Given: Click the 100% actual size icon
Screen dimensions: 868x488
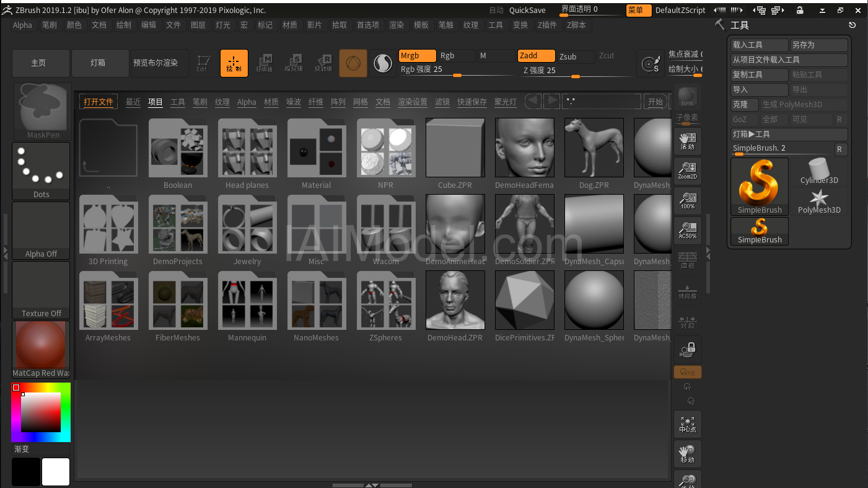Looking at the screenshot, I should [687, 201].
